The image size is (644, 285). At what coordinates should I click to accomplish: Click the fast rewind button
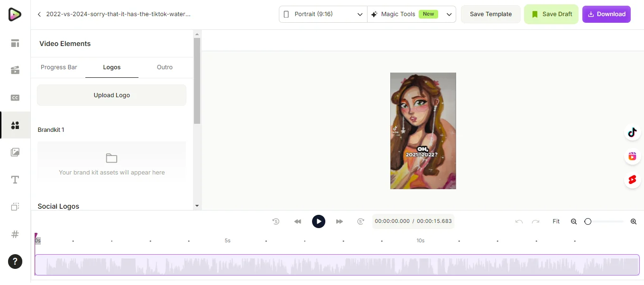297,221
